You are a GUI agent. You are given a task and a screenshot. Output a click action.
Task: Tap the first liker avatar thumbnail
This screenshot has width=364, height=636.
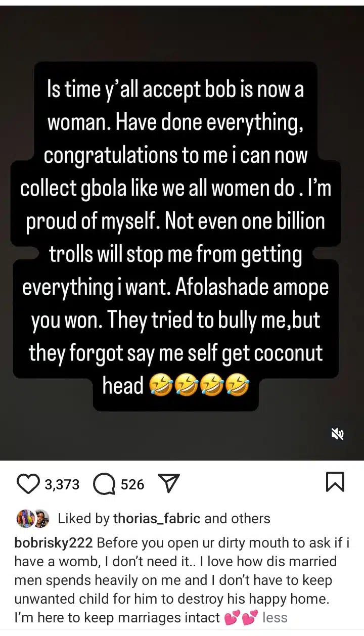(24, 518)
